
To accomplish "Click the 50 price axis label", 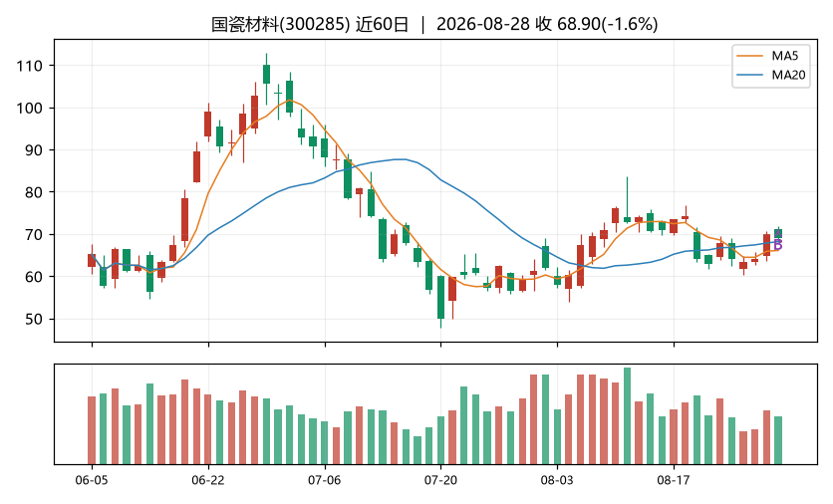I will 33,319.
